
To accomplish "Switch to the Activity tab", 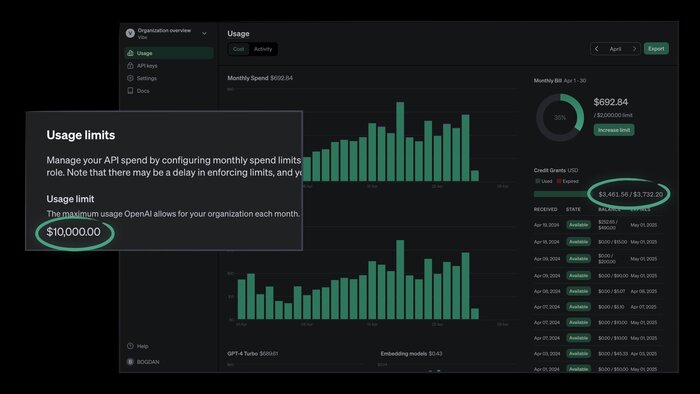I will tap(263, 49).
